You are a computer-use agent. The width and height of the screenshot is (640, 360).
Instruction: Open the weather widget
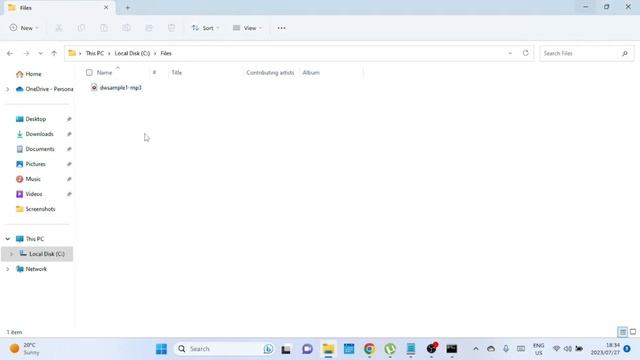tap(24, 349)
